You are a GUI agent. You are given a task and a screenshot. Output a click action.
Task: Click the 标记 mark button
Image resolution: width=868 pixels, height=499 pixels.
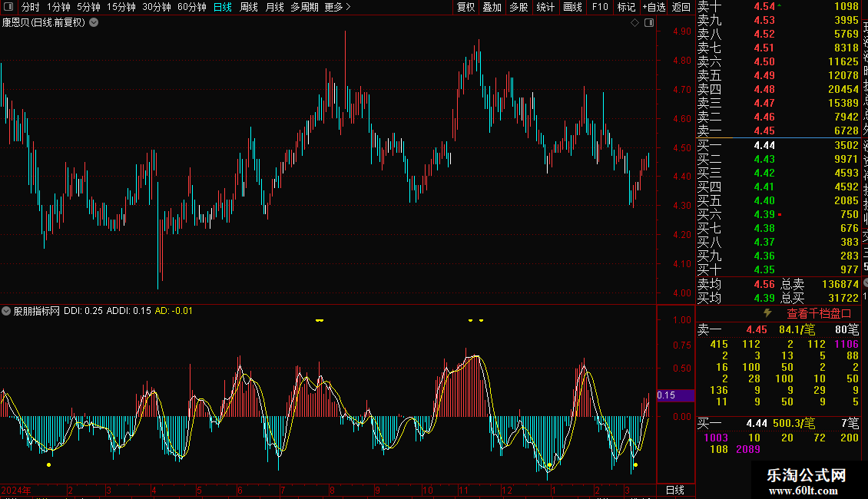pos(626,7)
